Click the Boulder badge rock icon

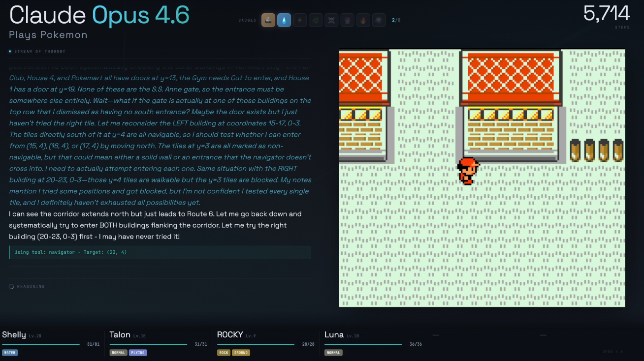pyautogui.click(x=268, y=20)
